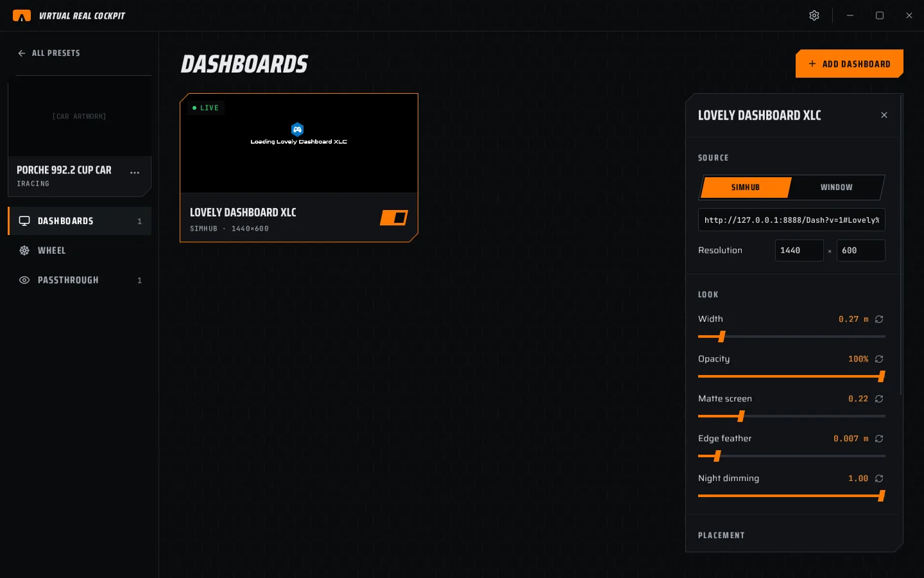
Task: Click the Porche 992.2 Cup Car preset name
Action: coord(64,170)
